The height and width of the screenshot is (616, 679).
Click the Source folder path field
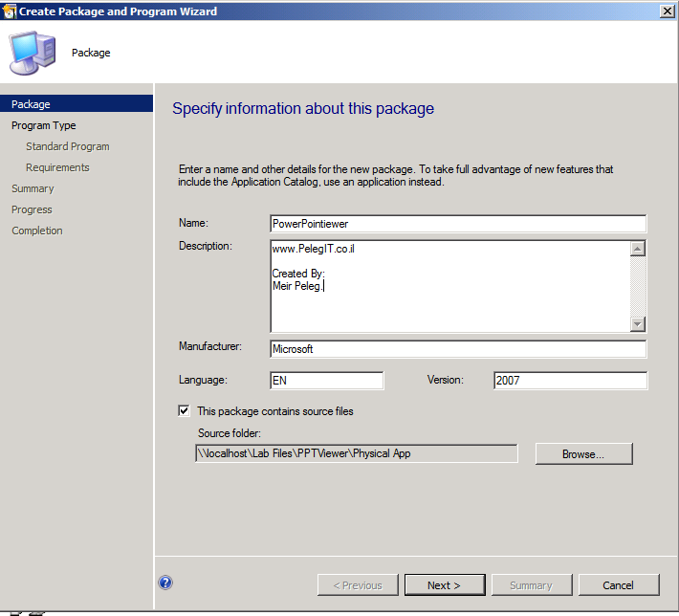point(357,453)
